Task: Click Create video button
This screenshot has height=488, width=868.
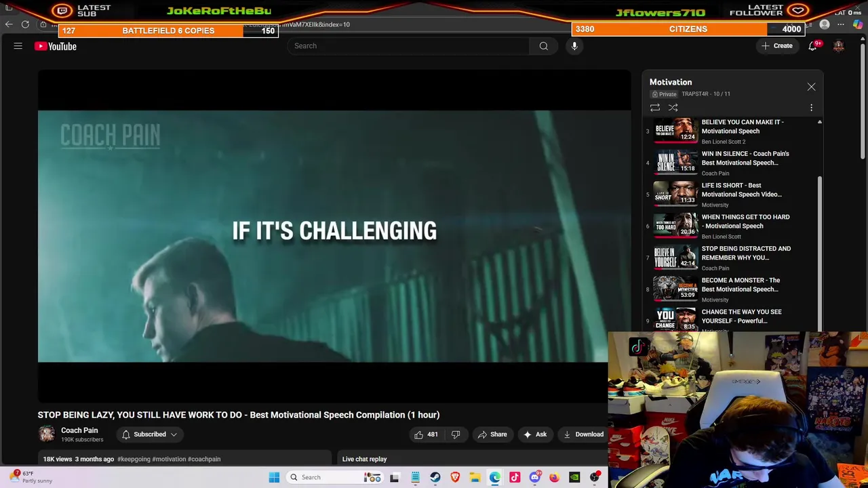Action: (x=776, y=46)
